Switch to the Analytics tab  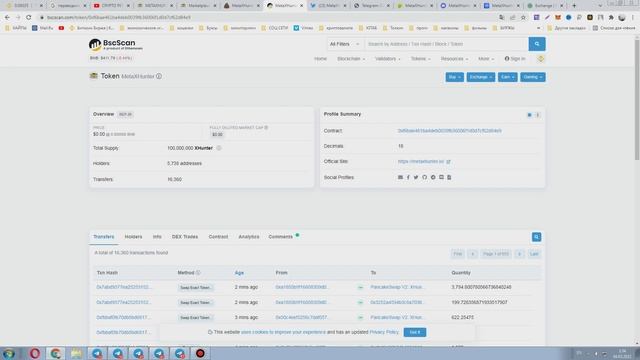click(249, 237)
